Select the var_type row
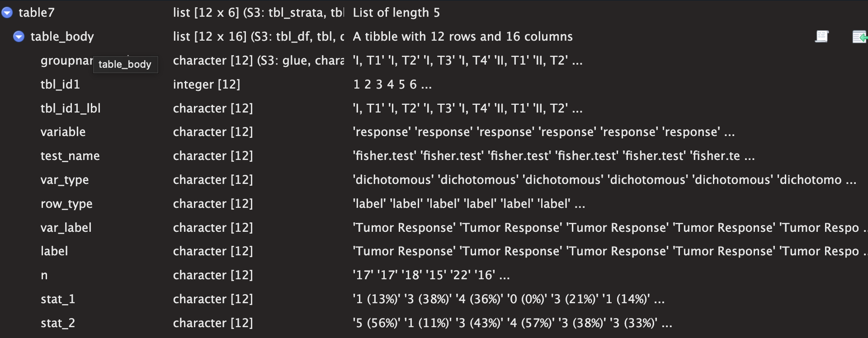Image resolution: width=868 pixels, height=338 pixels. point(434,180)
